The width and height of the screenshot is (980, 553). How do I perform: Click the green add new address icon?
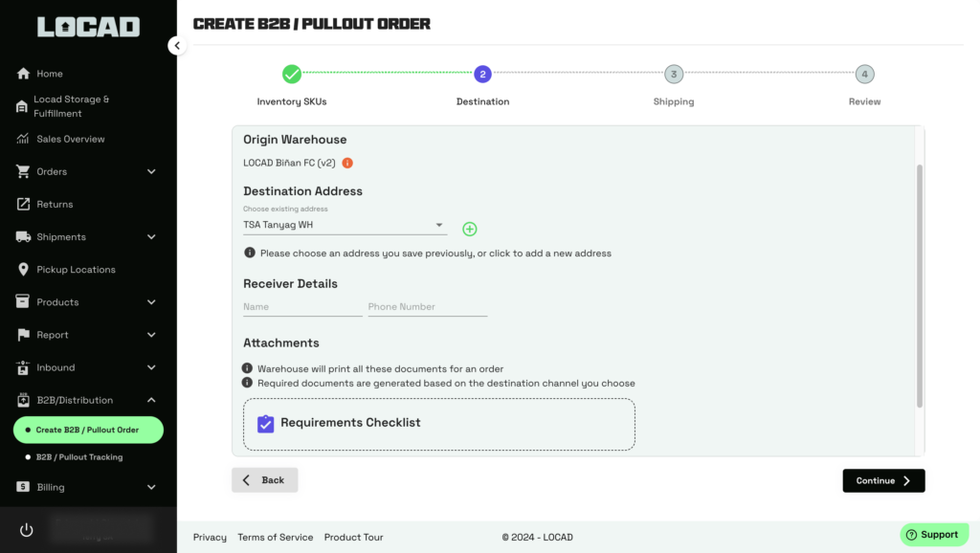[x=469, y=229]
